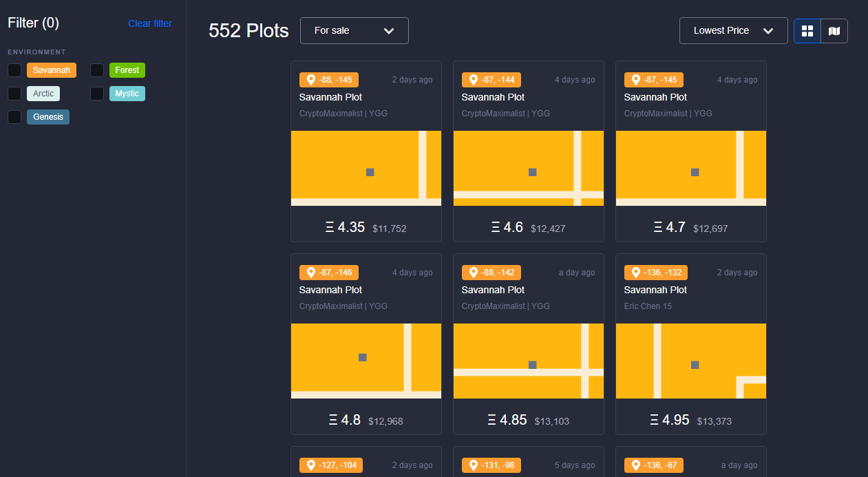Click location pin on -87, -145 badge
Image resolution: width=868 pixels, height=477 pixels.
point(635,80)
